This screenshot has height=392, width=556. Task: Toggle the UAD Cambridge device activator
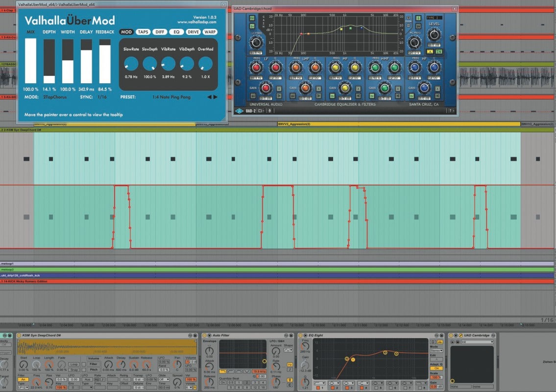coord(451,335)
